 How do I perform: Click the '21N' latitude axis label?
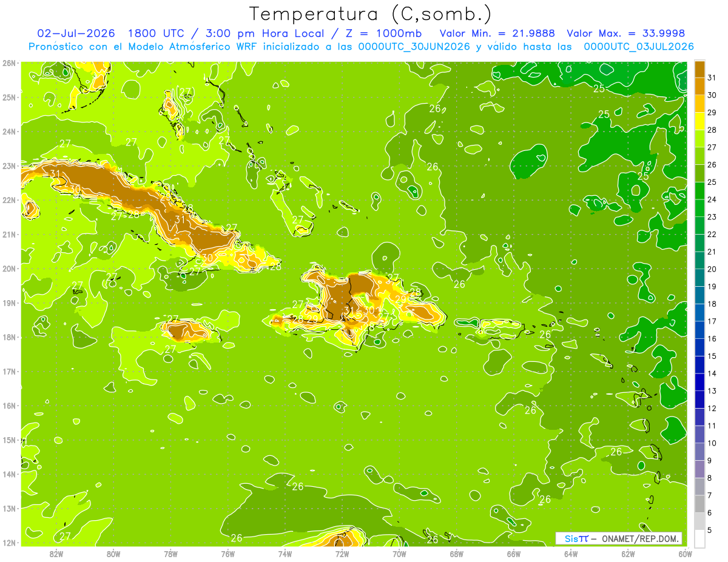click(x=9, y=234)
